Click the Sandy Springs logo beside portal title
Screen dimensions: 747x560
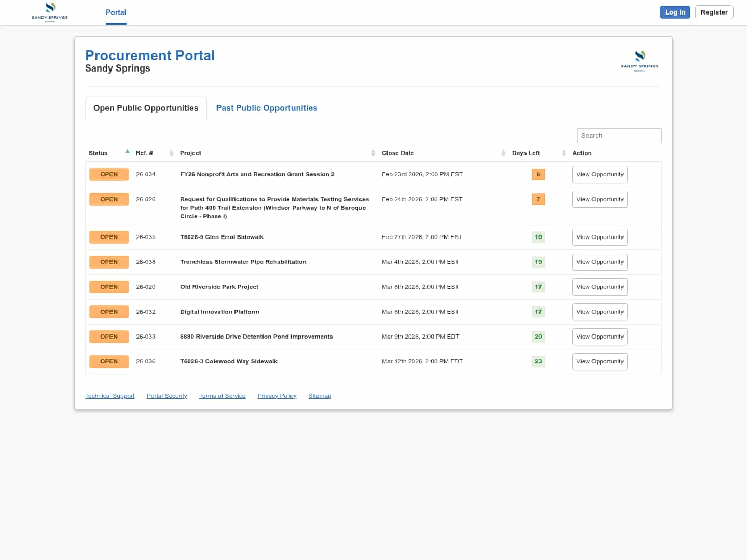pyautogui.click(x=640, y=61)
